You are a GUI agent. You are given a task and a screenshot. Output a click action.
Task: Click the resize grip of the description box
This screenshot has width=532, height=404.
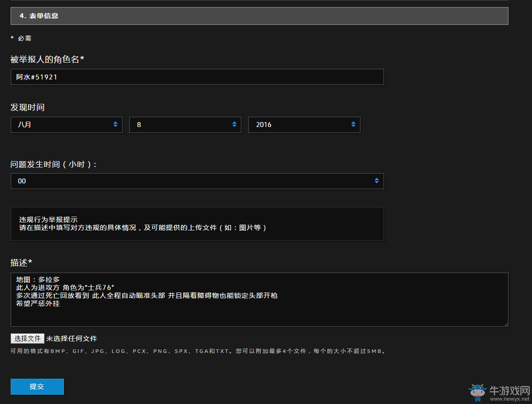point(506,324)
